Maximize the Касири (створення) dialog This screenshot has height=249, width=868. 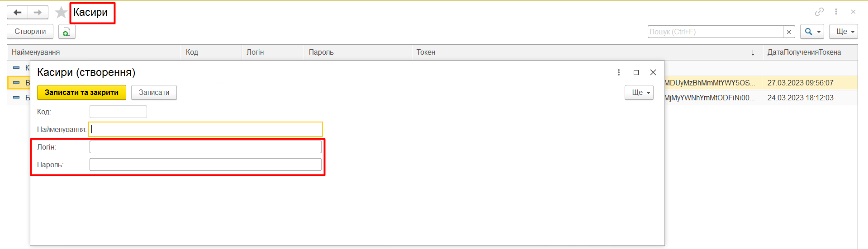click(636, 72)
